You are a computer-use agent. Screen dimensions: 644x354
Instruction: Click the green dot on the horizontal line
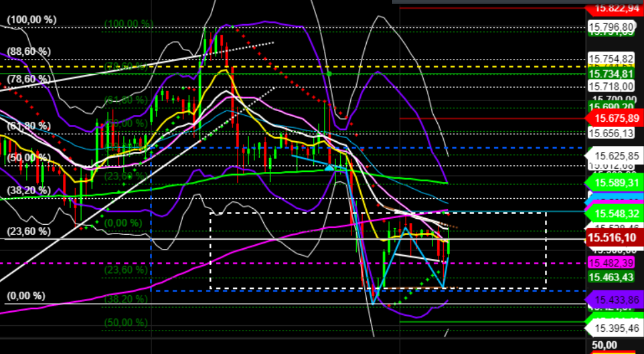(x=329, y=74)
